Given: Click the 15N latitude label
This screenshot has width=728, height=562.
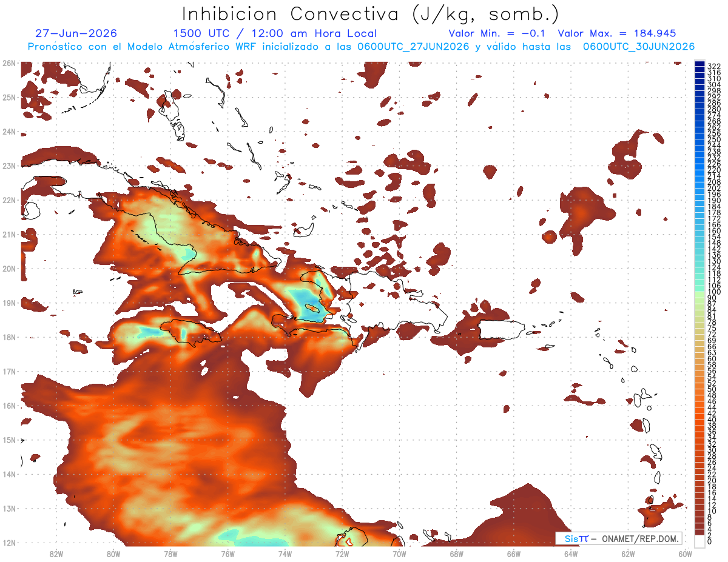Looking at the screenshot, I should [x=8, y=440].
